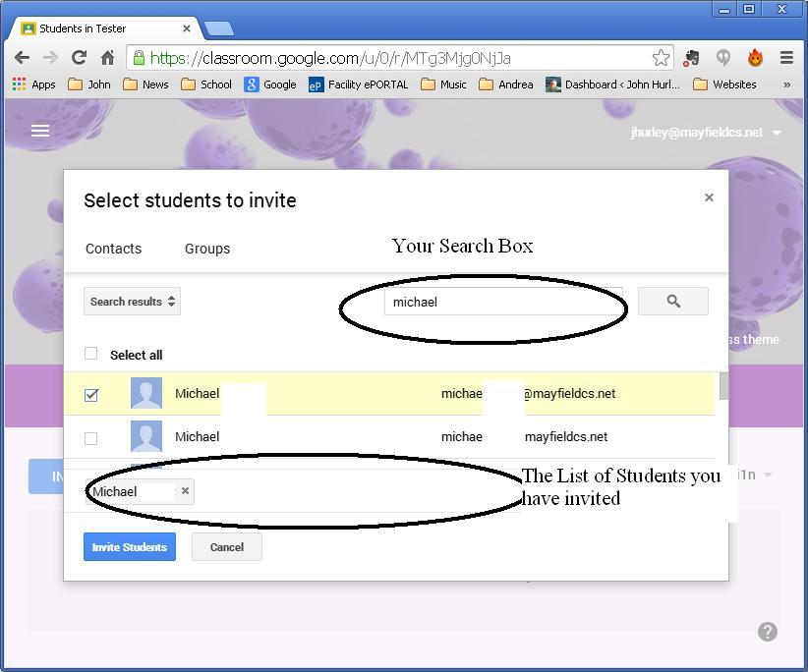Bookmark this page with the star icon
808x672 pixels.
click(x=661, y=58)
